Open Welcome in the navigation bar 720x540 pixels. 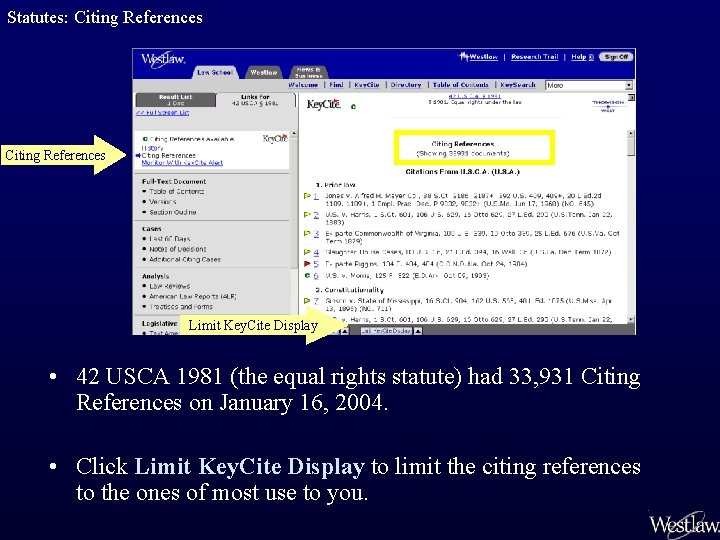pyautogui.click(x=303, y=85)
